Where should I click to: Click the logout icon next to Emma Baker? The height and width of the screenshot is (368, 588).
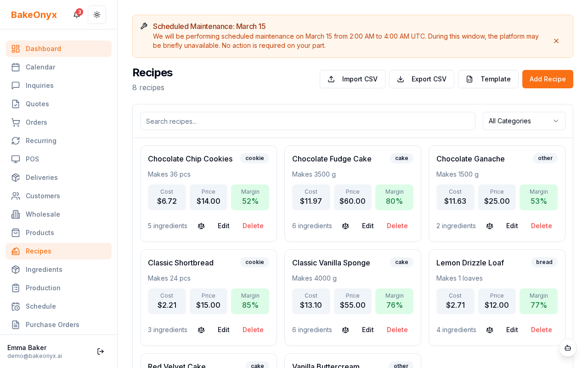101,351
